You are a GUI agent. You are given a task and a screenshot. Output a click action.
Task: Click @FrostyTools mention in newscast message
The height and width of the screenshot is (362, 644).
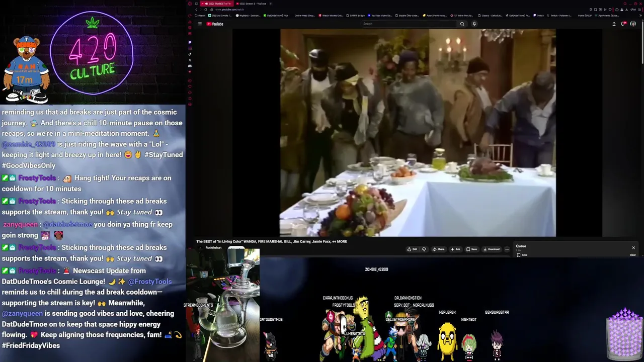point(149,282)
